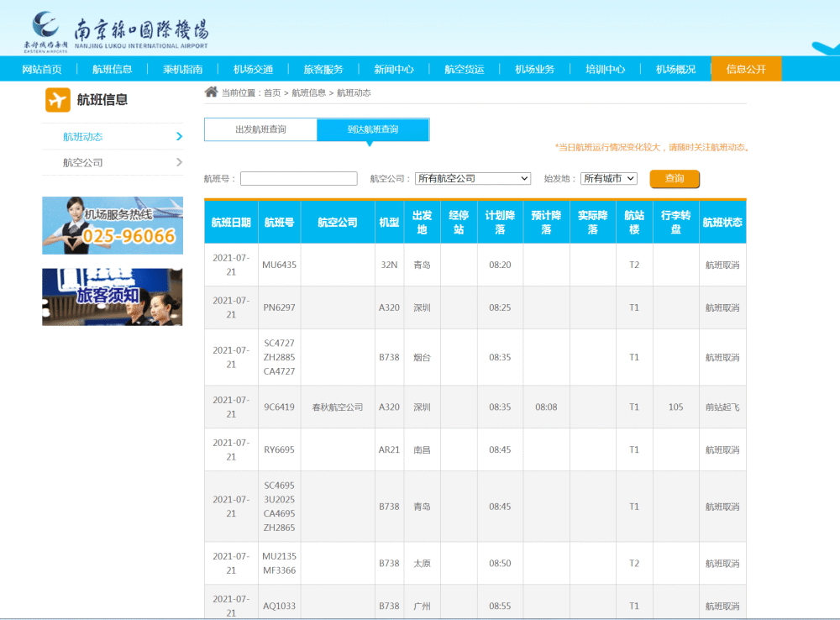Open 网站首页 in the navigation bar
Image resolution: width=840 pixels, height=620 pixels.
coord(42,69)
